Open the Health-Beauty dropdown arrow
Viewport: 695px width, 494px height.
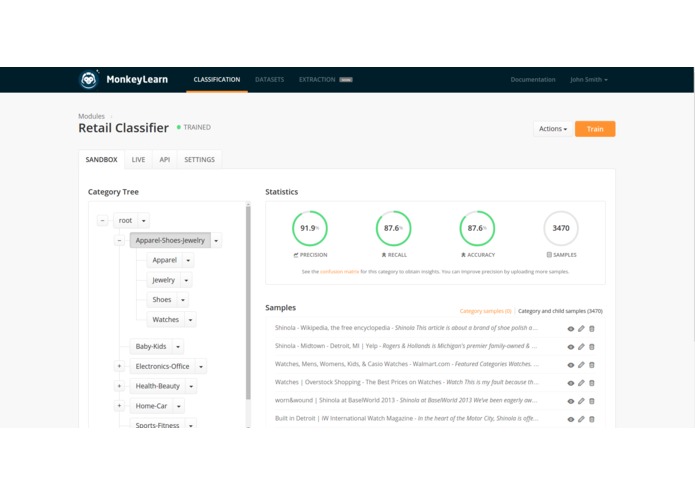point(191,386)
